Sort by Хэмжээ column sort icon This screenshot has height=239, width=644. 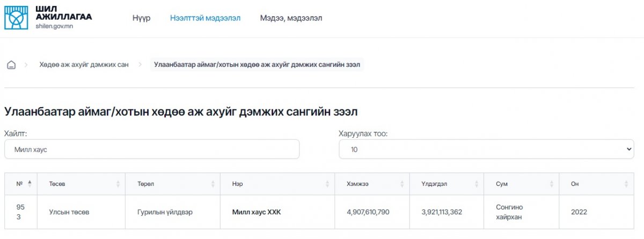[x=402, y=184]
